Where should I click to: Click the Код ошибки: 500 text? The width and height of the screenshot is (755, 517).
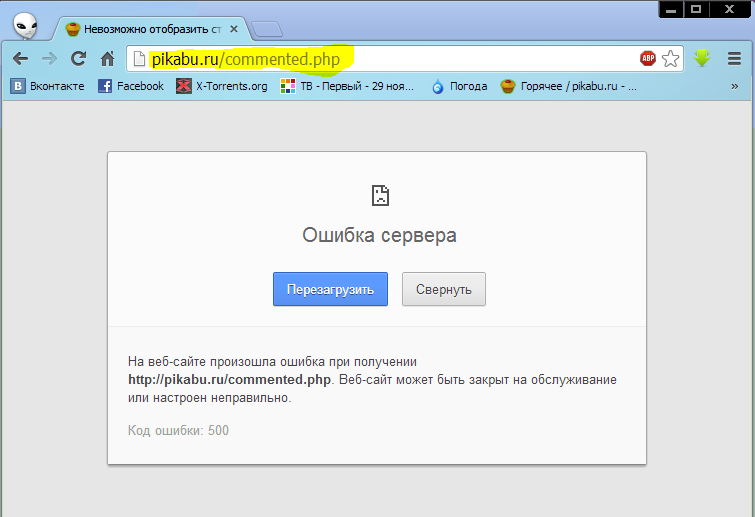(x=178, y=430)
